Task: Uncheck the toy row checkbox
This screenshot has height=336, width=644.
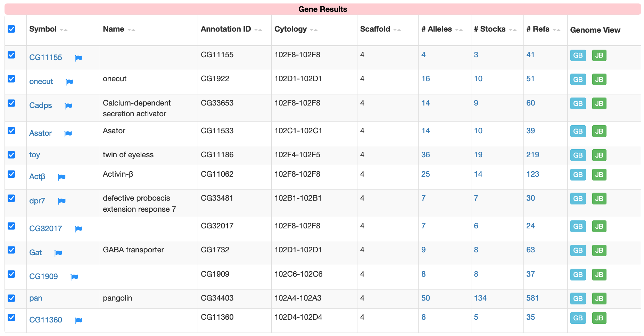Action: click(11, 155)
